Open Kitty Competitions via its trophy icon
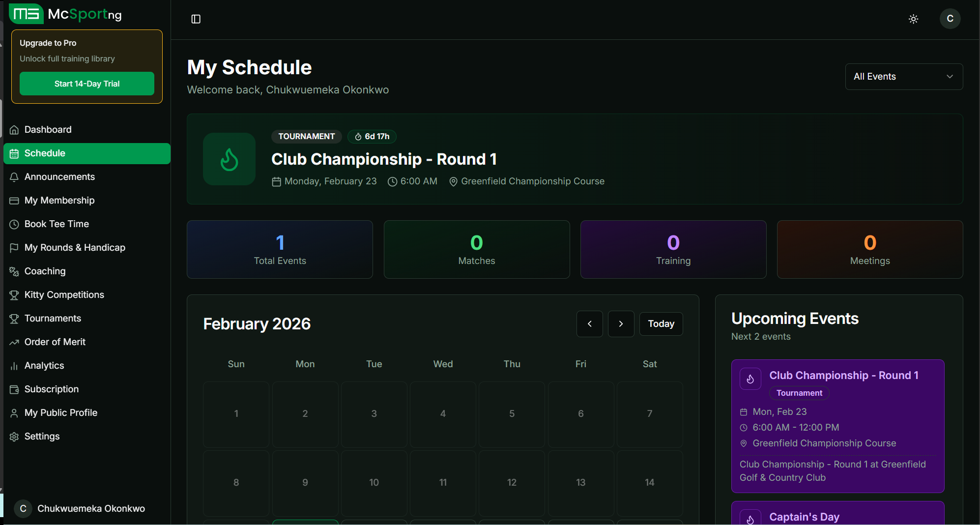 (x=15, y=295)
